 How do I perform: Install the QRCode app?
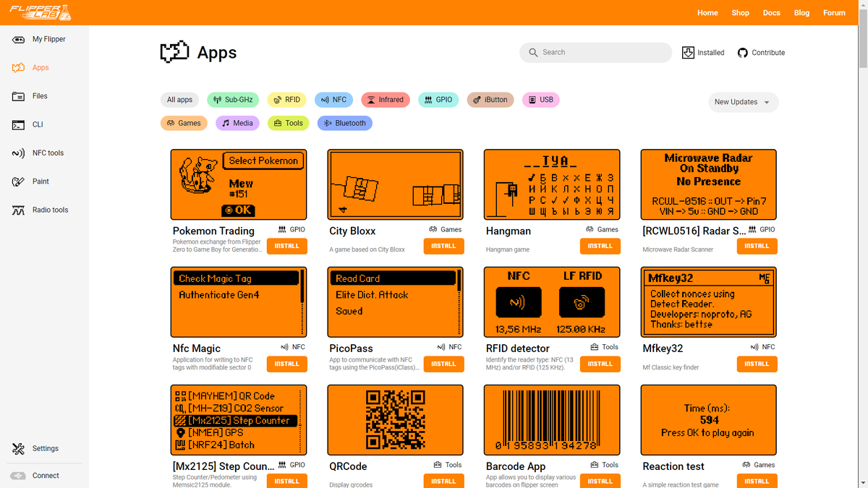[x=443, y=481]
